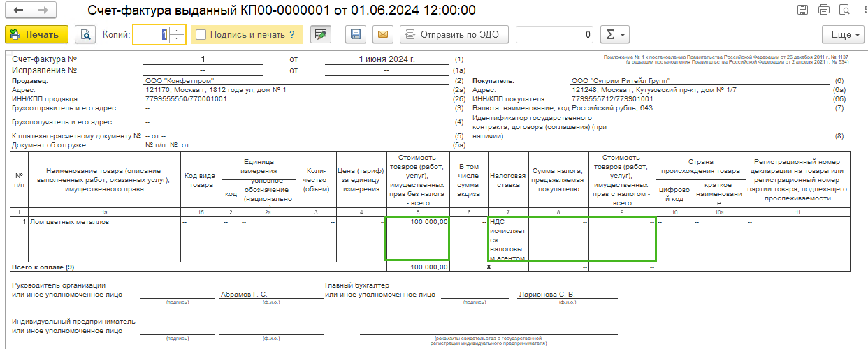
Task: Click signer name Абрамов Г. С.
Action: 244,295
